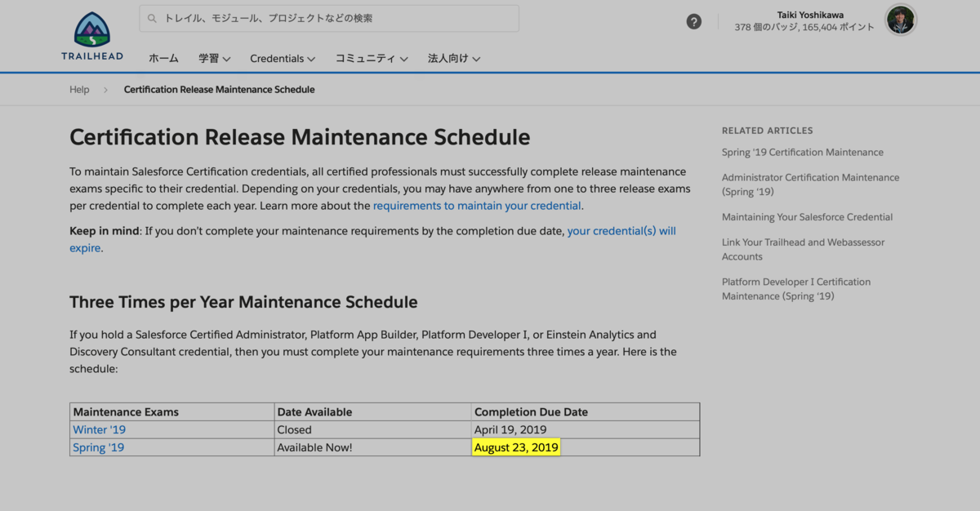Click the Completion Due Date column header
Screen dimensions: 980x511
pos(586,411)
